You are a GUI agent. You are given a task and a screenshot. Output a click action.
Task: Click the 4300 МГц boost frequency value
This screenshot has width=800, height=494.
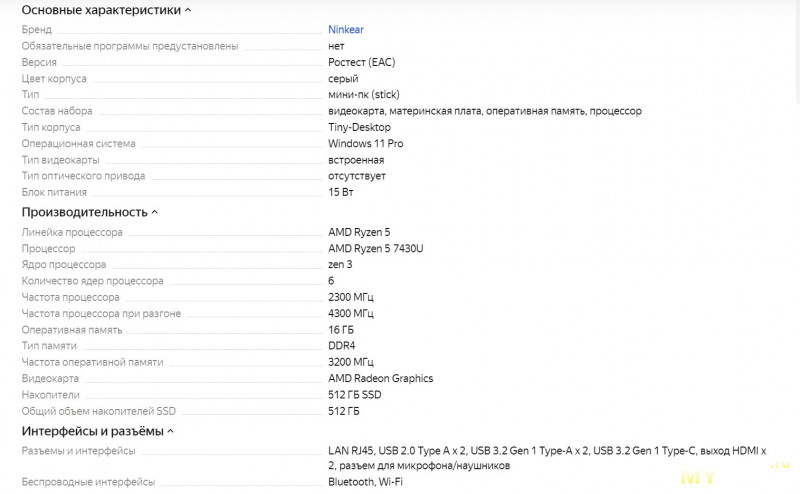click(x=350, y=314)
